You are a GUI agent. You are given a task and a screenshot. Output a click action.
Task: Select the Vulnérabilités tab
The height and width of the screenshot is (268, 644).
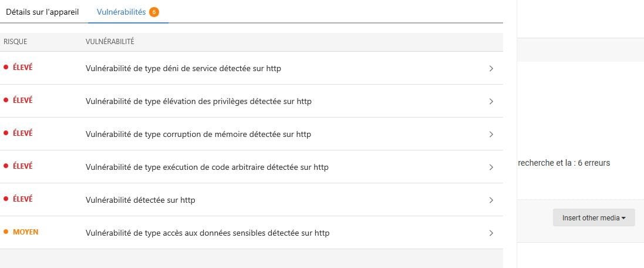(x=121, y=12)
